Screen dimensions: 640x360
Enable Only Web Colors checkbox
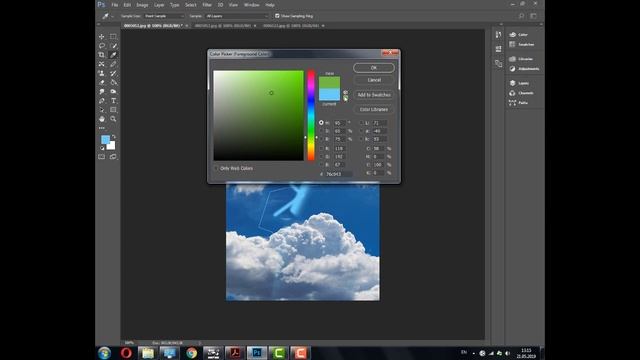(216, 168)
